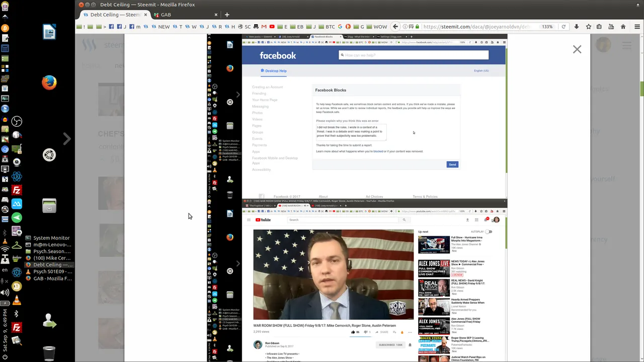The width and height of the screenshot is (644, 362).
Task: Open the Google bookmark icon
Action: click(x=340, y=27)
